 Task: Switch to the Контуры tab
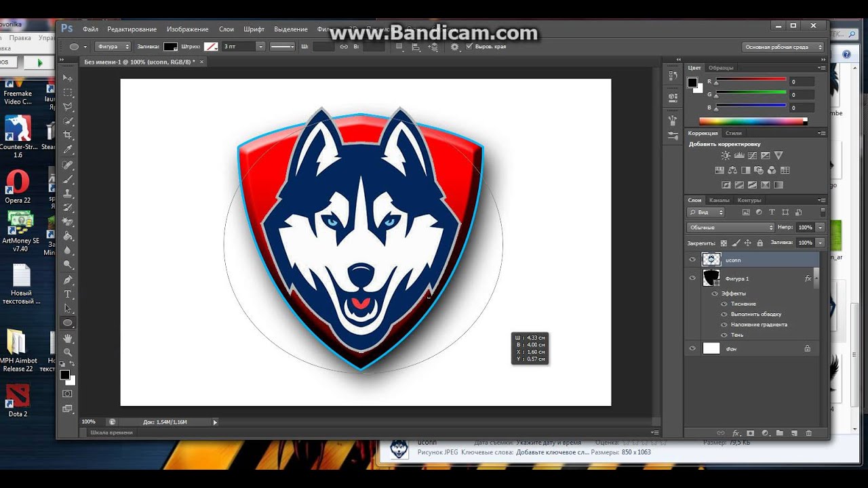[749, 200]
